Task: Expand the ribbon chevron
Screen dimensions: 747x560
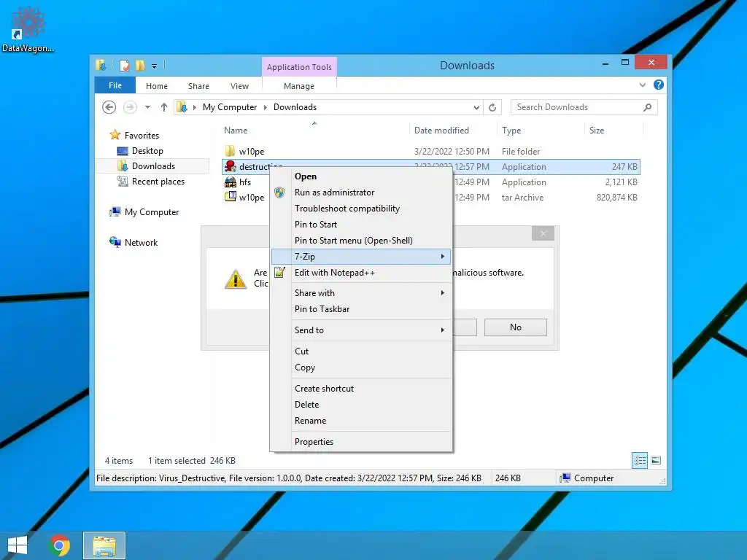Action: click(x=642, y=85)
